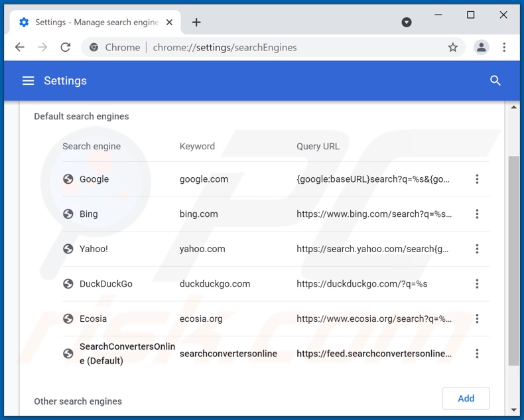524x420 pixels.
Task: Click the round dropdown icon in the title bar
Action: click(407, 23)
